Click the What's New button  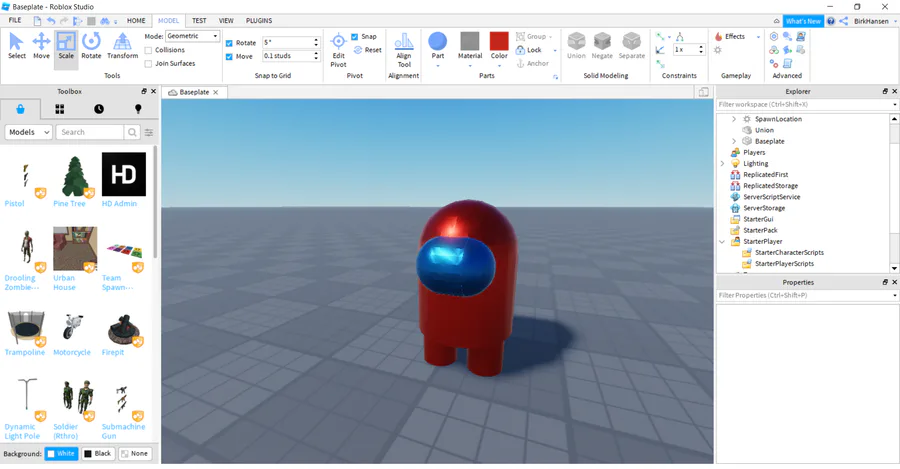pos(803,21)
